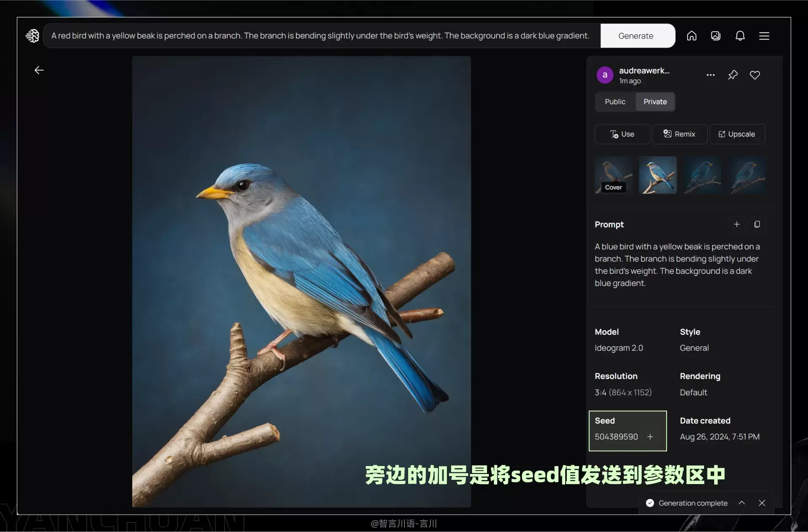Copy the prompt with the copy icon
The width and height of the screenshot is (808, 532).
tap(757, 224)
